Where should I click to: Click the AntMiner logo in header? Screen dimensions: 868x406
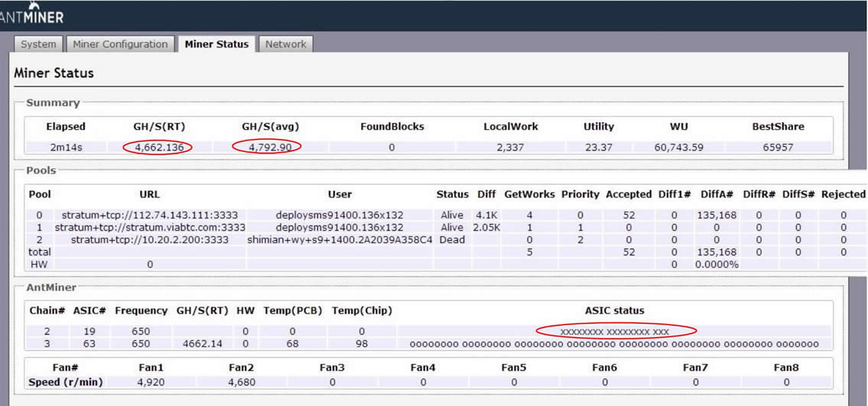[32, 14]
